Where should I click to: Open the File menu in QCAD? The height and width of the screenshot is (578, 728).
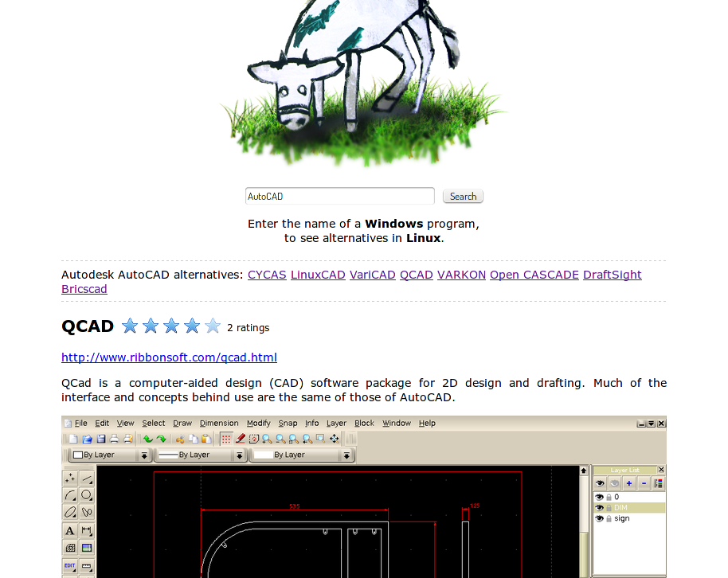(81, 424)
